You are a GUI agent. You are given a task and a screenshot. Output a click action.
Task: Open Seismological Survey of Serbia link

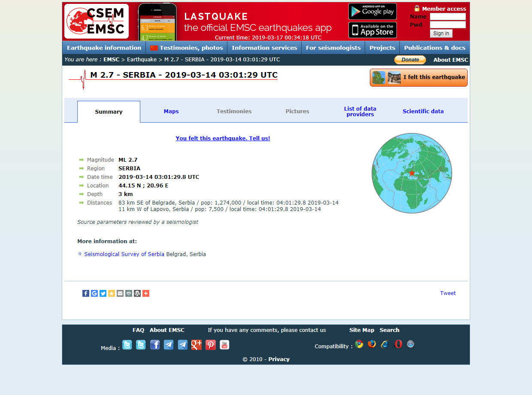point(124,254)
